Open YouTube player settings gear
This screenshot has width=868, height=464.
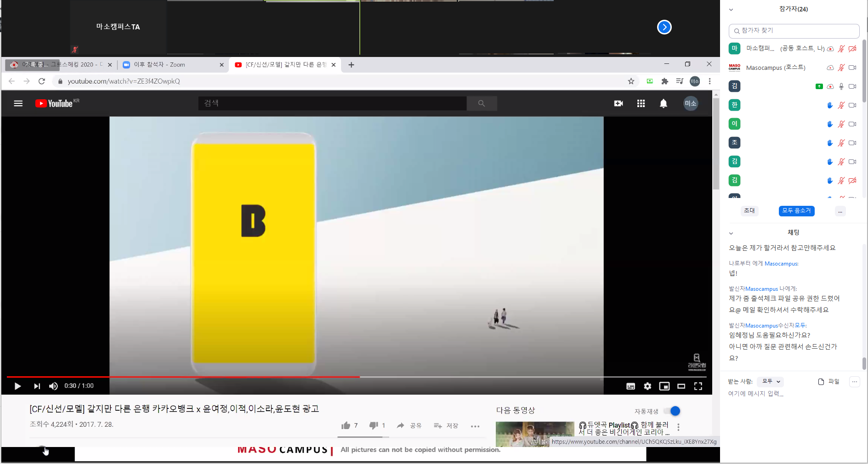point(647,386)
